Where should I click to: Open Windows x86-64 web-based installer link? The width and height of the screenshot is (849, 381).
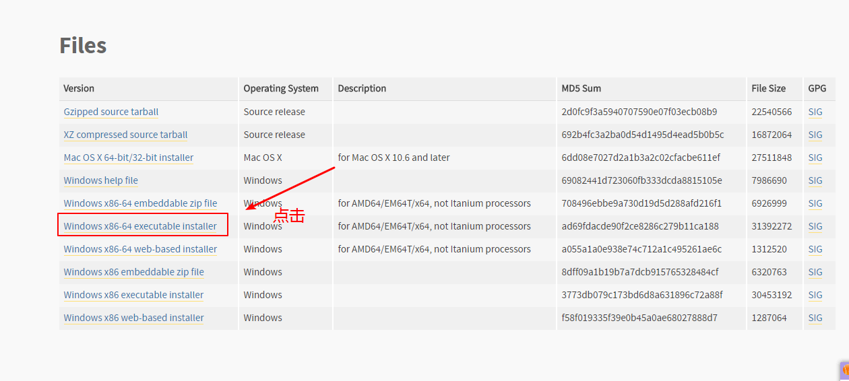[140, 249]
